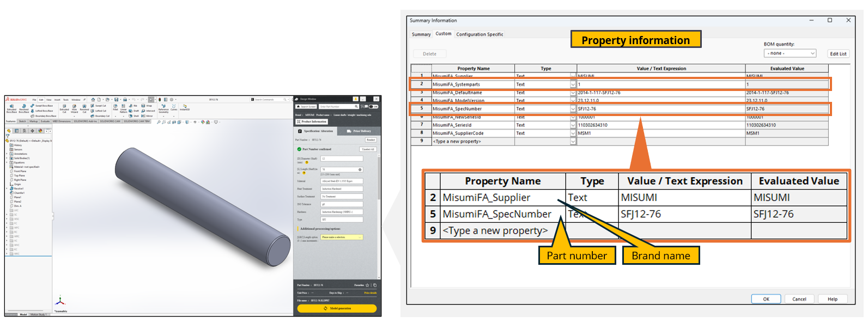This screenshot has width=868, height=322.
Task: Click the Save icon in SolidWorks toolbar
Action: (116, 100)
